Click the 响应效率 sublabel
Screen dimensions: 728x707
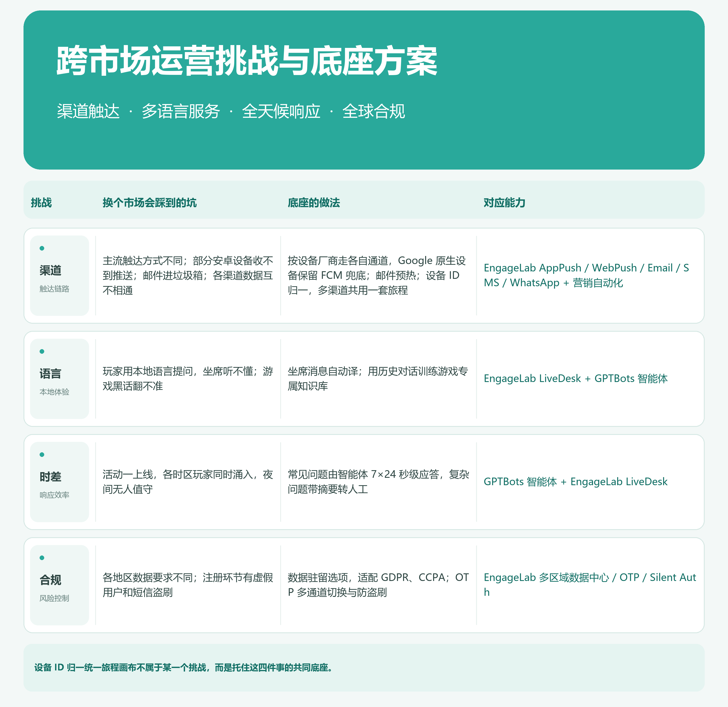click(x=54, y=495)
